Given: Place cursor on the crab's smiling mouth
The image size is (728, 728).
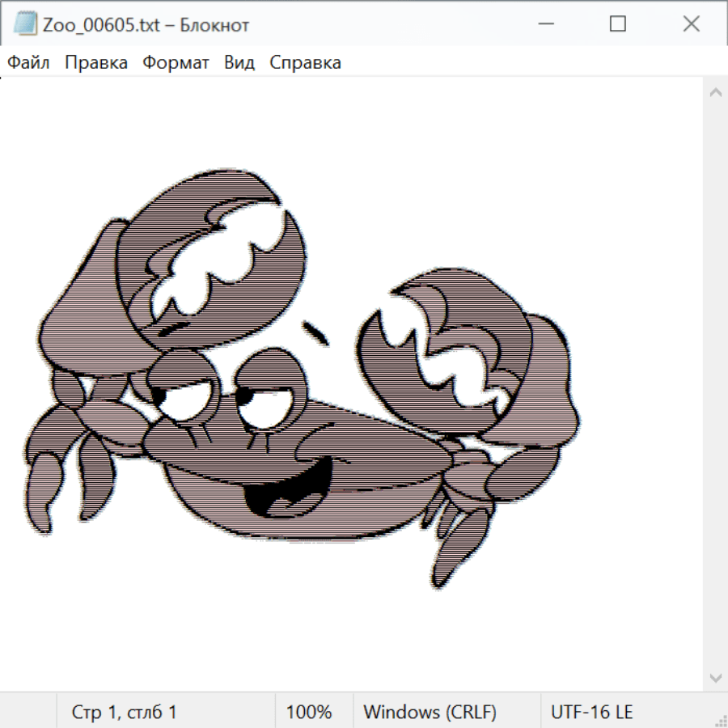Looking at the screenshot, I should coord(287,489).
